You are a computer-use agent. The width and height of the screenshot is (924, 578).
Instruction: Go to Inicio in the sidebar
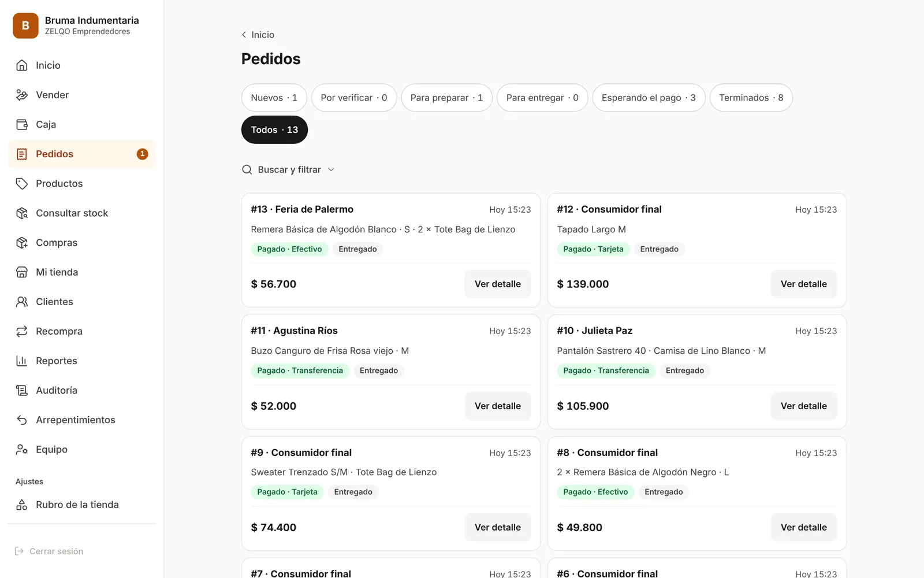tap(82, 65)
